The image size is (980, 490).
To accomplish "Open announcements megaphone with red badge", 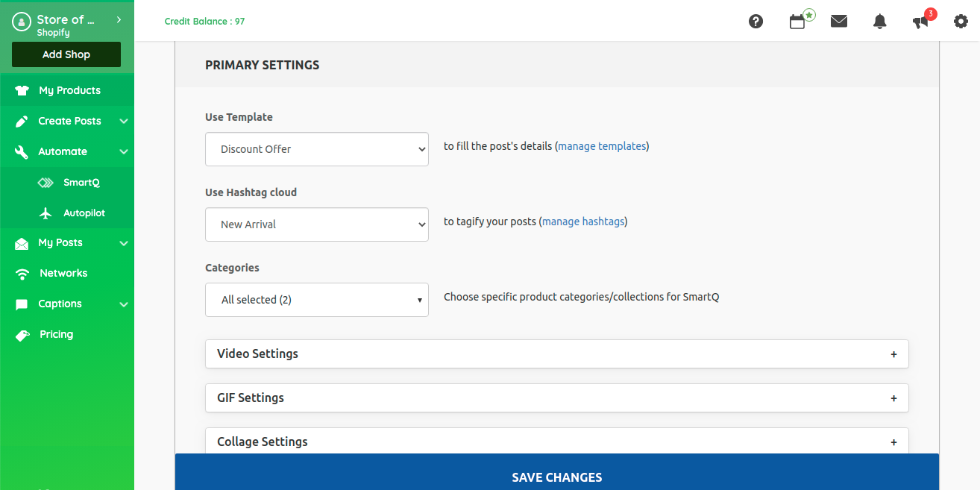I will [x=921, y=22].
